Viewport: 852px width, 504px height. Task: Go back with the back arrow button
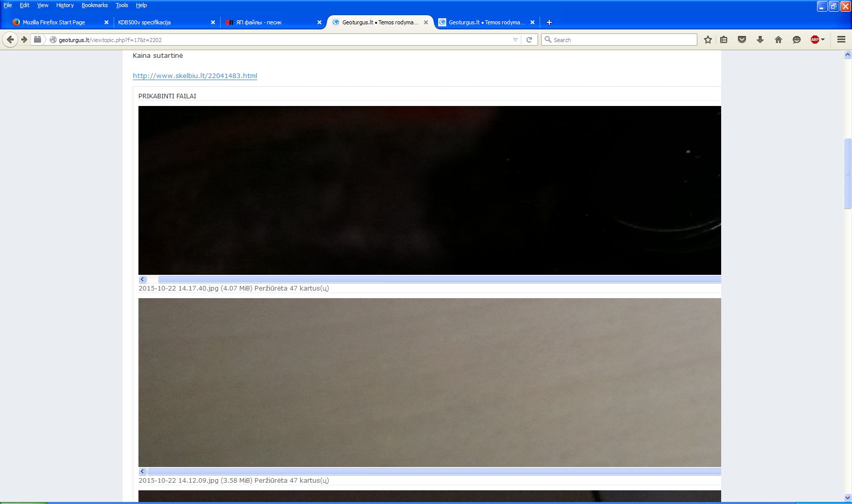pyautogui.click(x=10, y=40)
